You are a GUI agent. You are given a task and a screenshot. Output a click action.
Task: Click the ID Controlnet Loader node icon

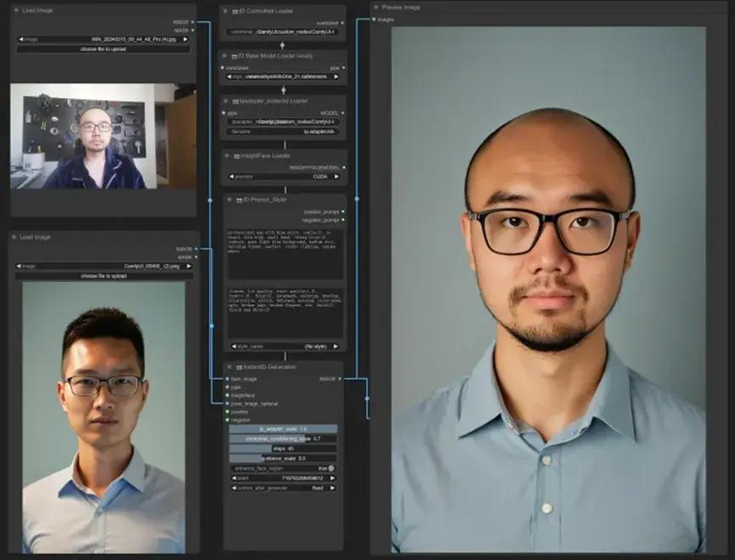[236, 12]
